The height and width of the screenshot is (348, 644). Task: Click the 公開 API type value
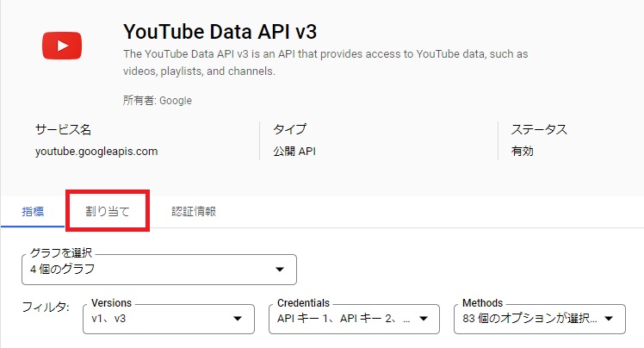click(x=294, y=152)
